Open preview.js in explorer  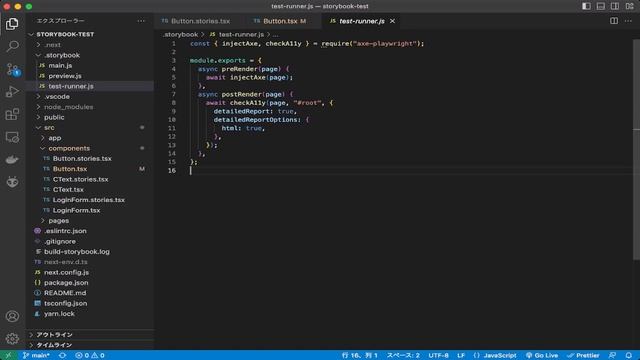pos(90,76)
